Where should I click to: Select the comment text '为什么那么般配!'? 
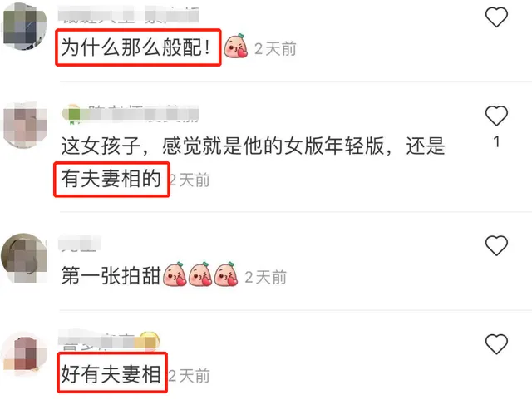tap(135, 47)
